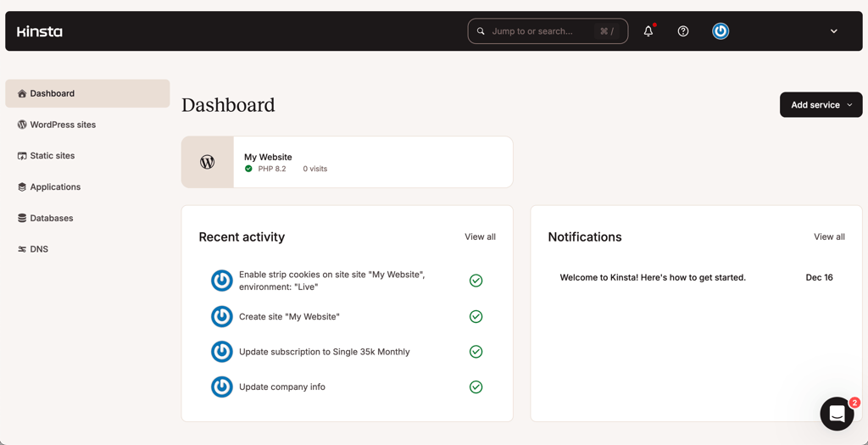Click the home icon beside Dashboard
This screenshot has height=445, width=868.
tap(22, 93)
